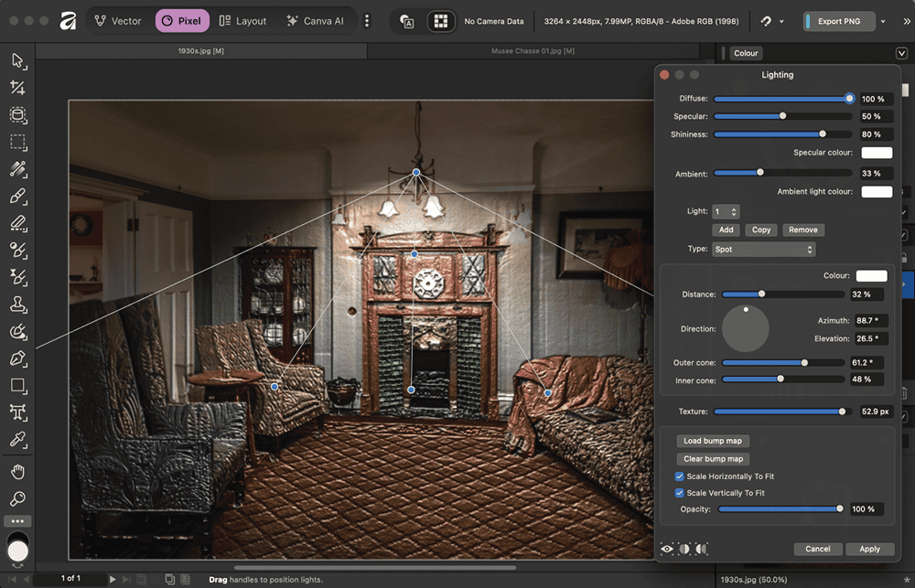Viewport: 915px width, 588px height.
Task: Open the Export PNG options arrow
Action: coord(882,21)
